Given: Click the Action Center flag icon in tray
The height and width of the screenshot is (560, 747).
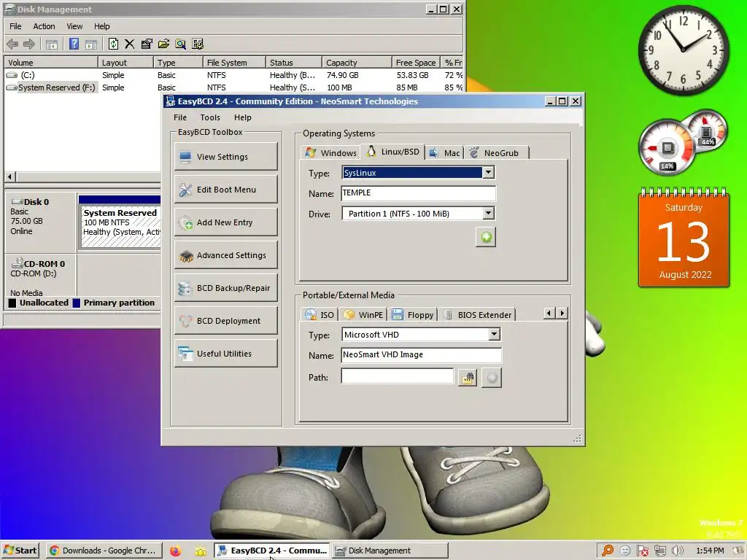Looking at the screenshot, I should [x=642, y=551].
